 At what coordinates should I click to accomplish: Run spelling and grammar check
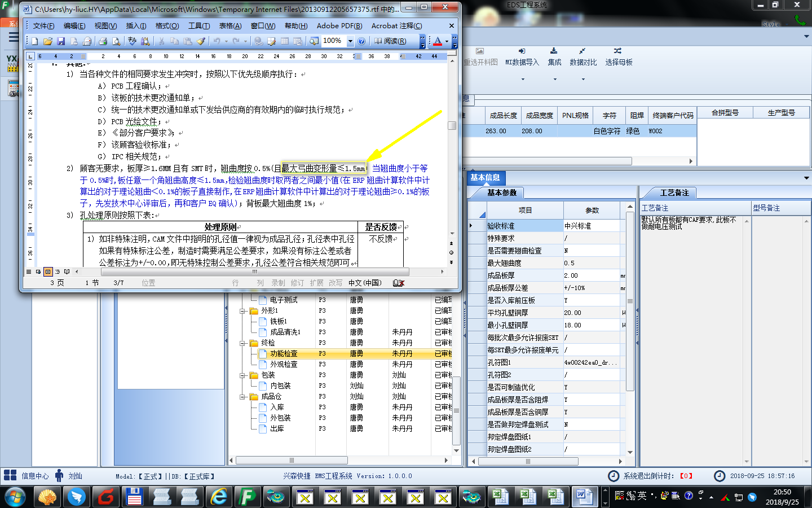click(x=131, y=41)
